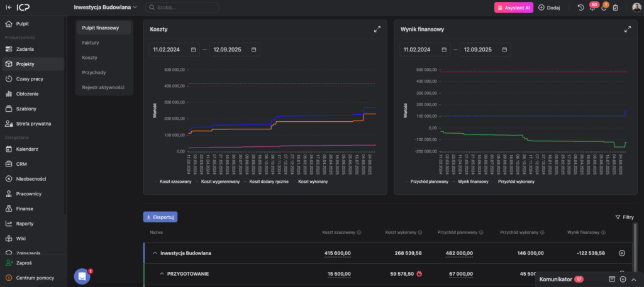Screen dimensions: 644x287
Task: Click info icon next to Koszt szacowany
Action: 359,232
